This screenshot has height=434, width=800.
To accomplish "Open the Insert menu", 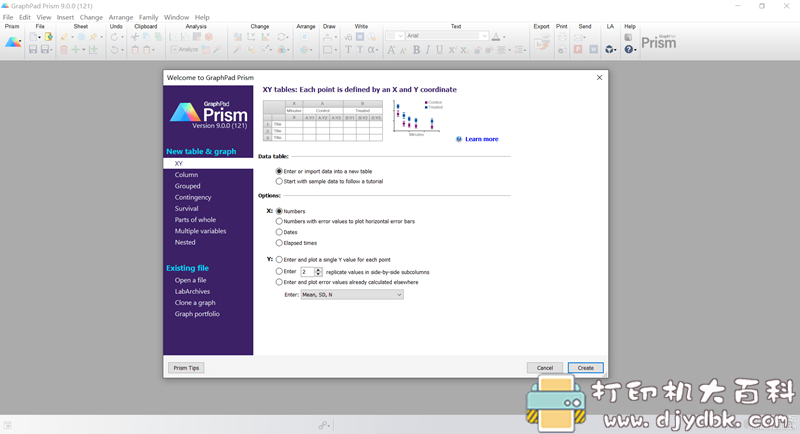I will (65, 17).
